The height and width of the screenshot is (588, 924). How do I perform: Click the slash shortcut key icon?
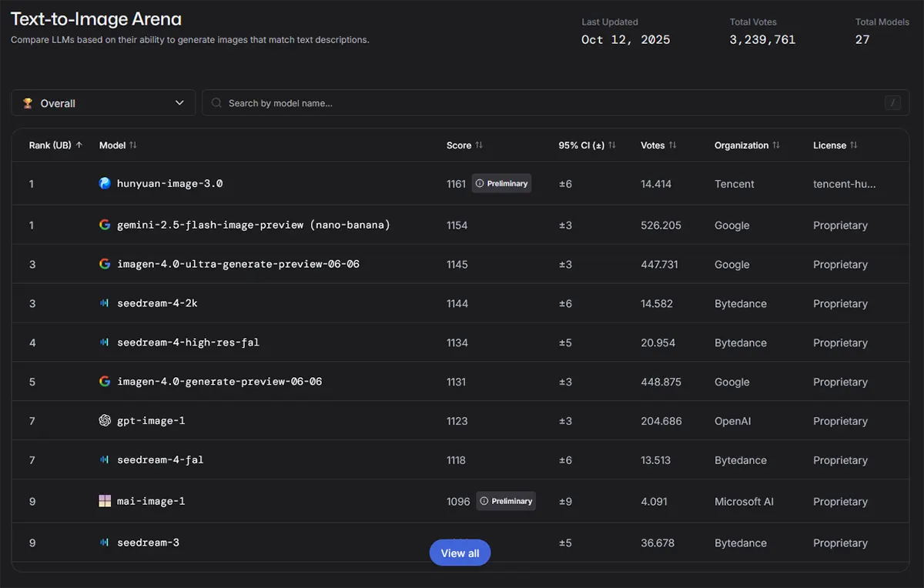(x=893, y=103)
